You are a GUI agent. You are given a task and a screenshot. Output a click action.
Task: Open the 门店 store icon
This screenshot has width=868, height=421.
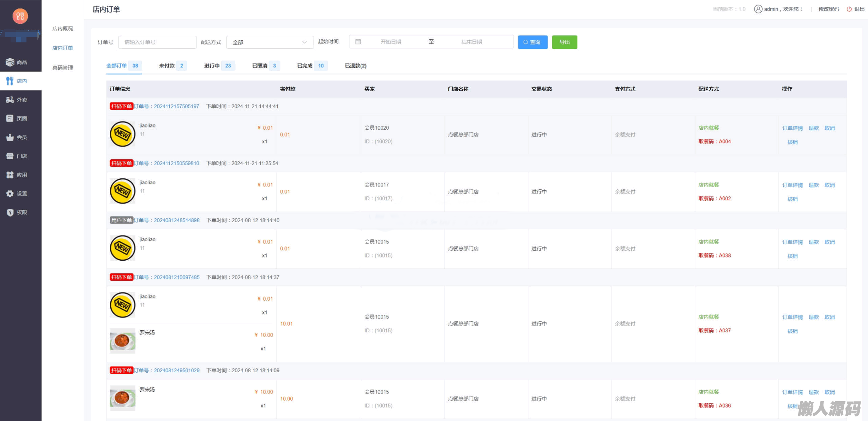pyautogui.click(x=10, y=156)
